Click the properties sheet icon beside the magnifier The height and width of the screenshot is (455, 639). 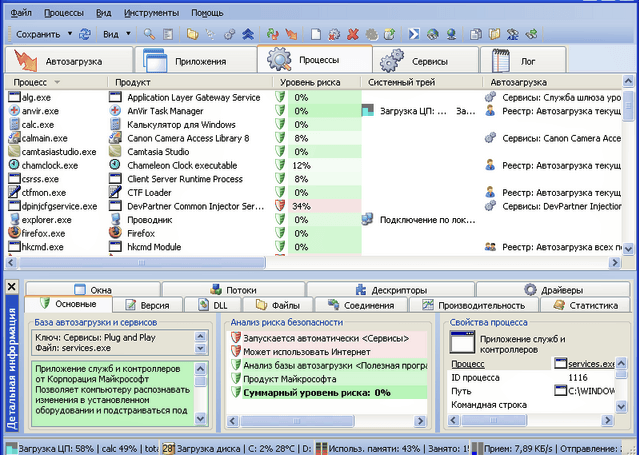(168, 34)
